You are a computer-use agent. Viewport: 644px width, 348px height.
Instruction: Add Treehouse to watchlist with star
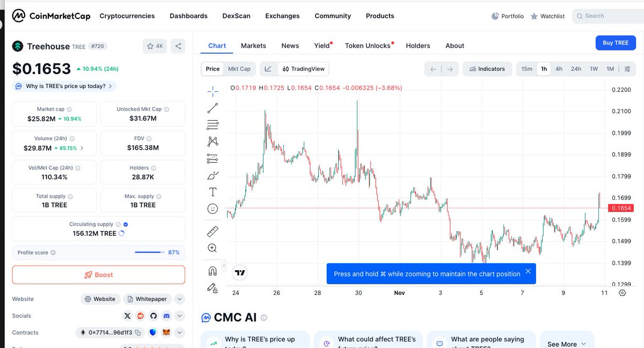[x=155, y=46]
